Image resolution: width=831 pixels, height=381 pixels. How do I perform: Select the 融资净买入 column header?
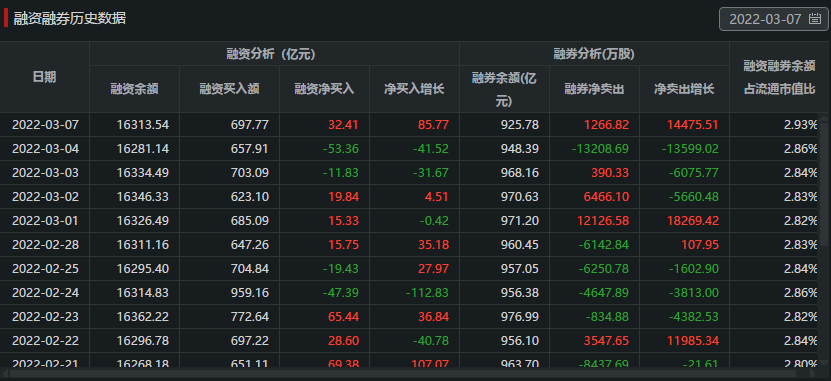click(x=324, y=89)
